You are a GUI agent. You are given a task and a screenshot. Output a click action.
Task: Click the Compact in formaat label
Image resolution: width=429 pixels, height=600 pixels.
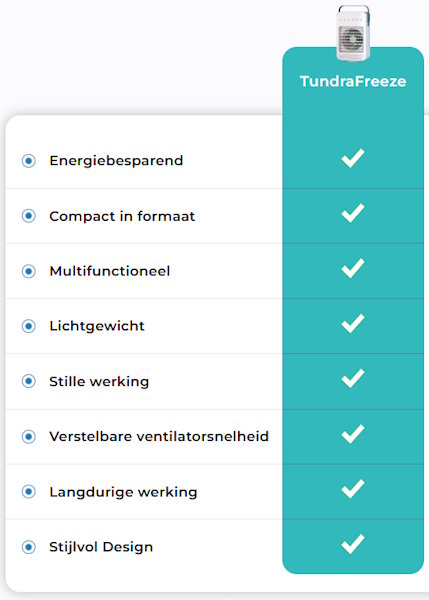click(122, 216)
